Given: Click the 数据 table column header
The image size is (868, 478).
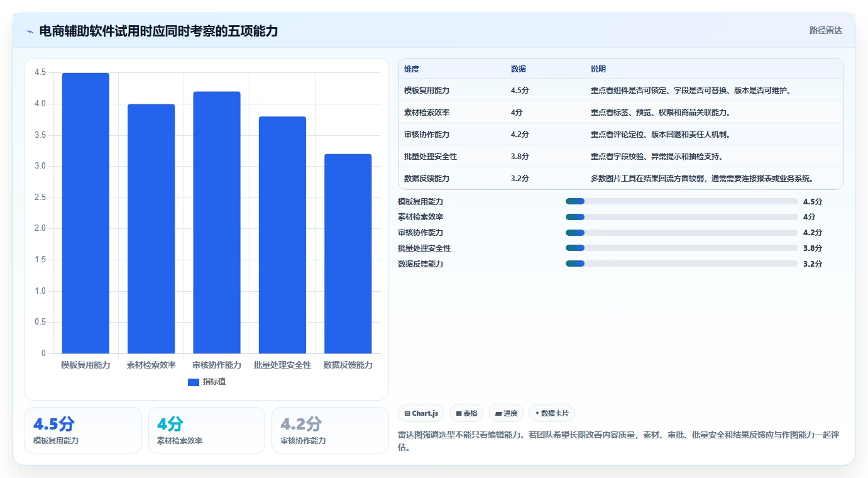Looking at the screenshot, I should 519,69.
